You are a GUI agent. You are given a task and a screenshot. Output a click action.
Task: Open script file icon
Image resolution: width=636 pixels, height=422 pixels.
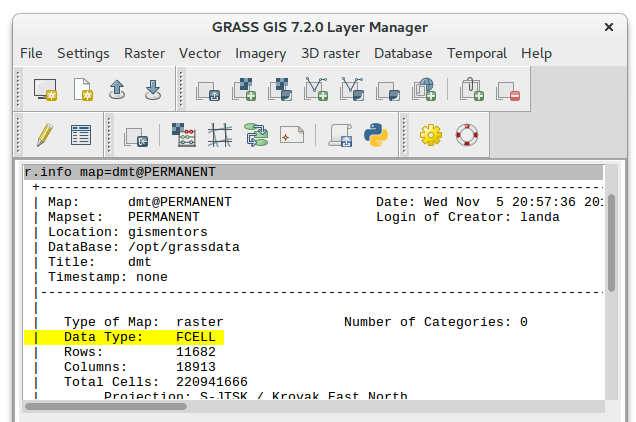click(x=340, y=135)
